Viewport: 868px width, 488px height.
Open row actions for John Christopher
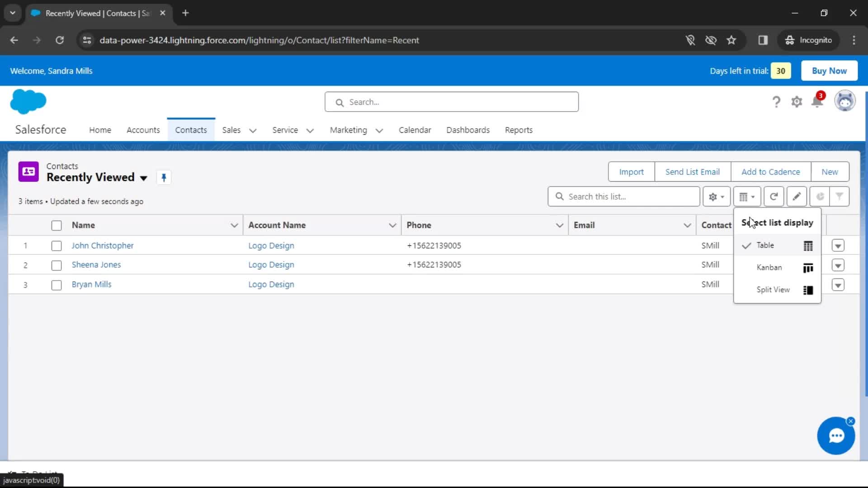pos(838,245)
